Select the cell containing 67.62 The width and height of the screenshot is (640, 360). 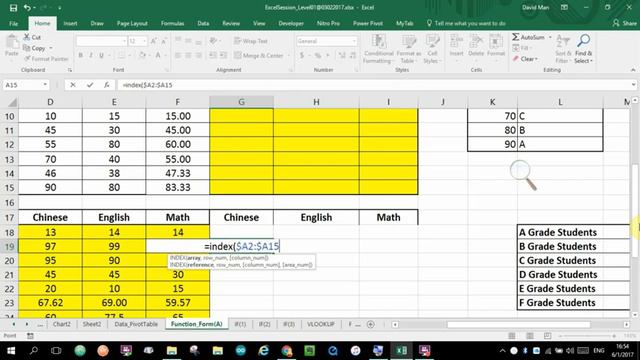tap(50, 302)
